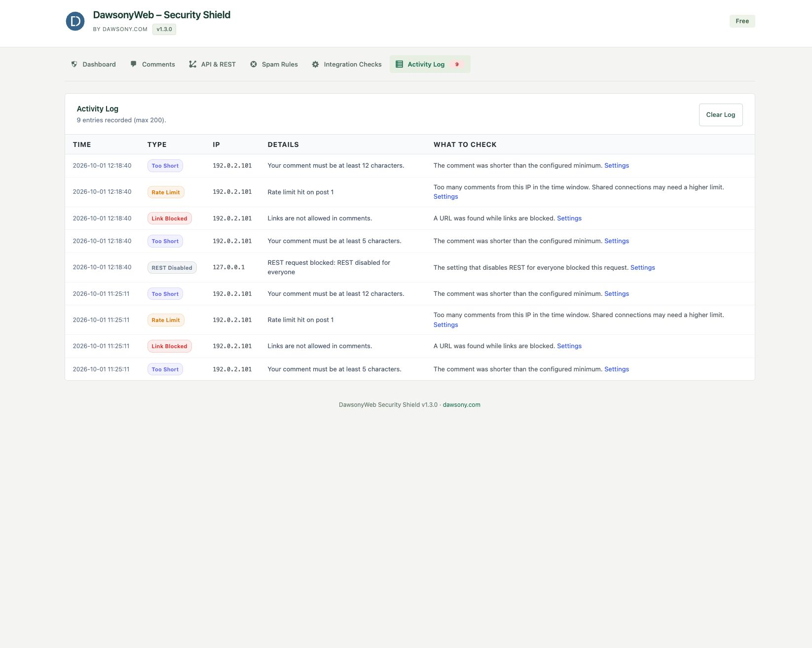Image resolution: width=812 pixels, height=648 pixels.
Task: Click the Dashboard shield icon
Action: tap(74, 64)
